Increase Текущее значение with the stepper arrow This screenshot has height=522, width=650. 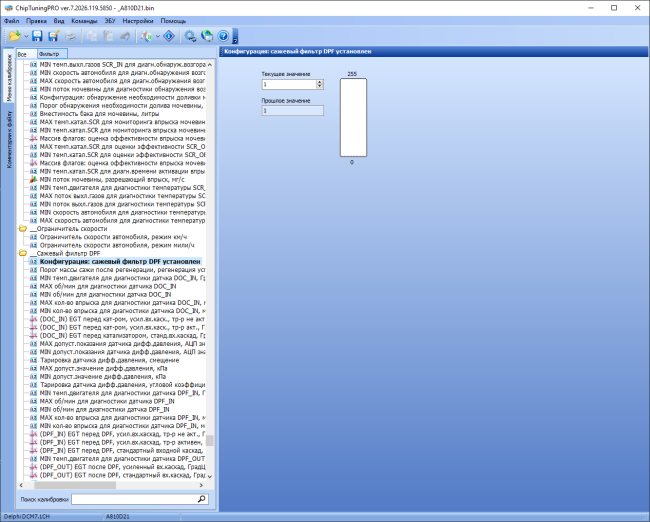click(320, 82)
